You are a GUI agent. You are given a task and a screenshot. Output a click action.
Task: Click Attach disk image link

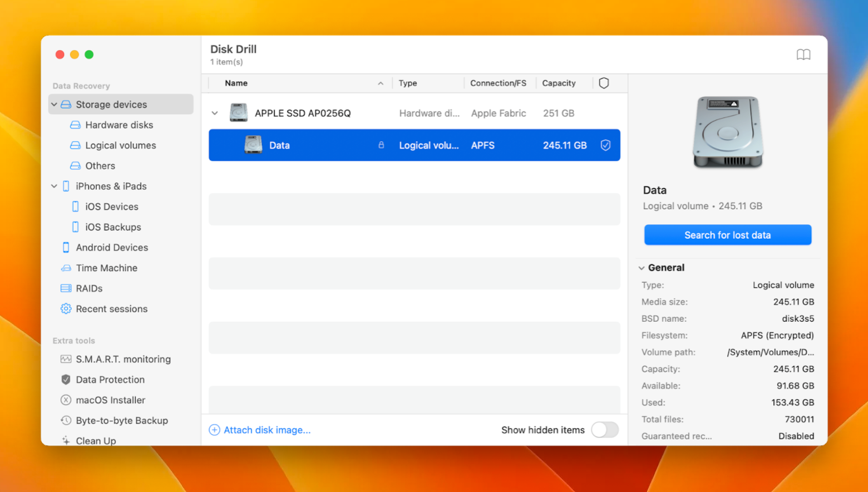pos(267,430)
